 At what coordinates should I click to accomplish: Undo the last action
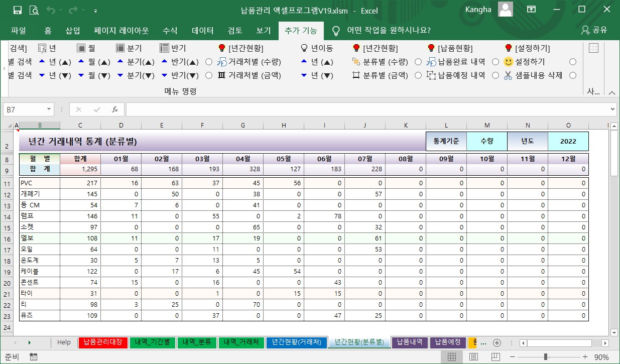coord(51,10)
